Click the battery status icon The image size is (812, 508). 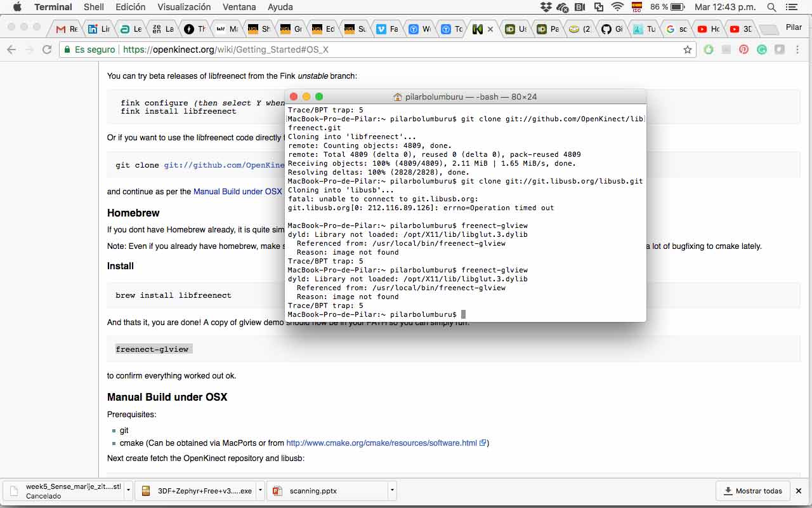coord(677,7)
